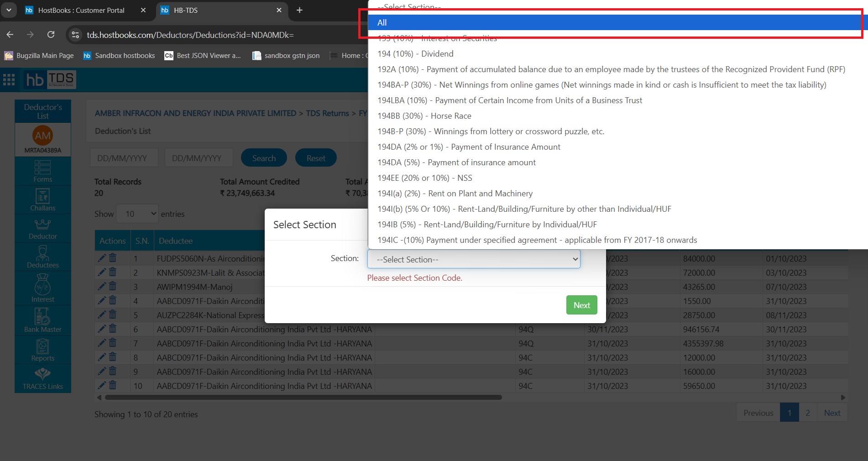868x461 pixels.
Task: Open Bank Master in the sidebar
Action: tap(42, 320)
